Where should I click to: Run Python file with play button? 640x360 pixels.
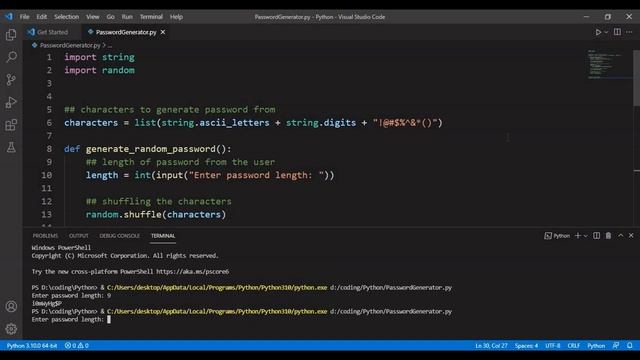tap(598, 32)
